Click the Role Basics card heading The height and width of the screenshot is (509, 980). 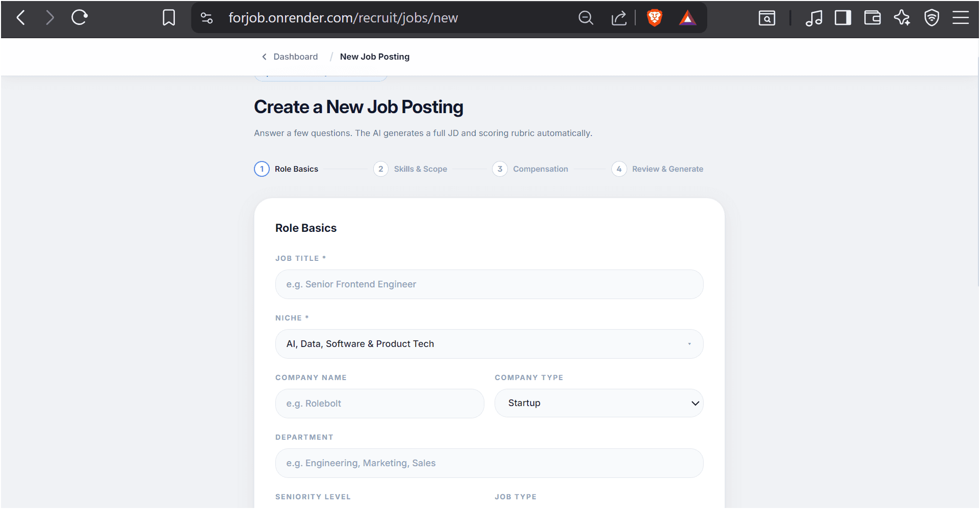pos(306,228)
